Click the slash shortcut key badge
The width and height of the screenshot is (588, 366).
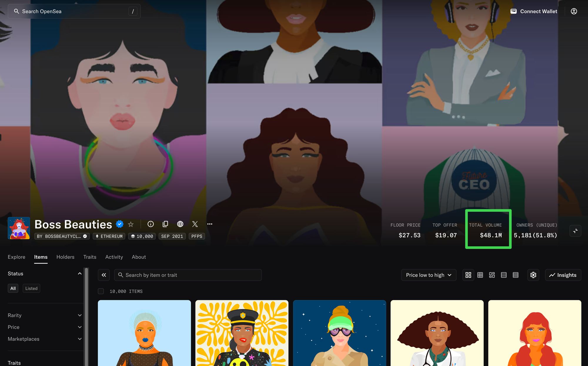133,11
